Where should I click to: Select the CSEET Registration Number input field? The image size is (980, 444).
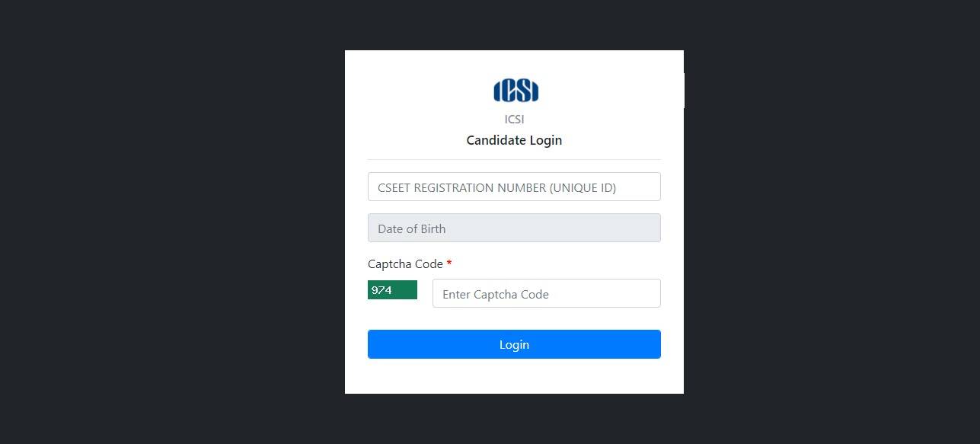(514, 187)
